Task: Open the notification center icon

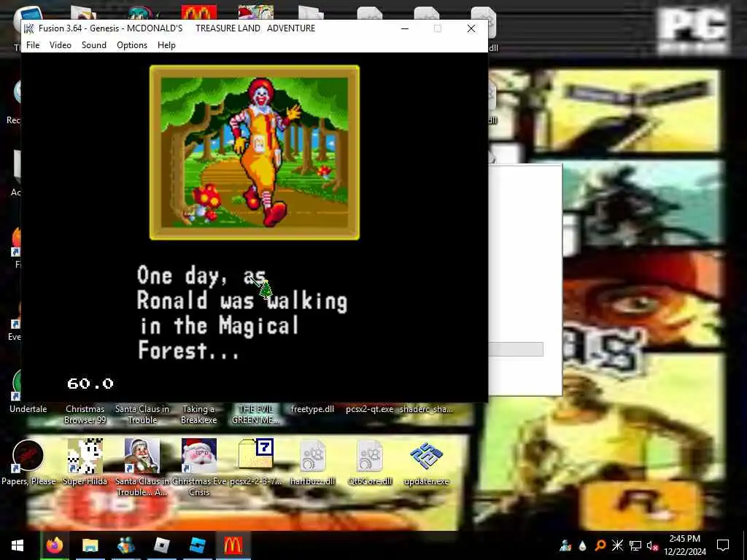Action: tap(723, 545)
